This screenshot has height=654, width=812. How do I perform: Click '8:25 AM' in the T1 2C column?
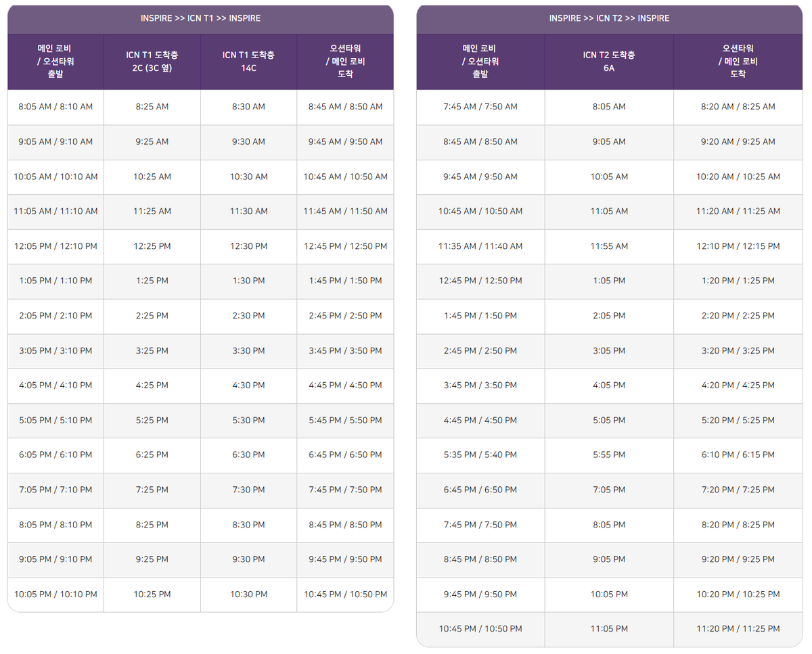(152, 107)
